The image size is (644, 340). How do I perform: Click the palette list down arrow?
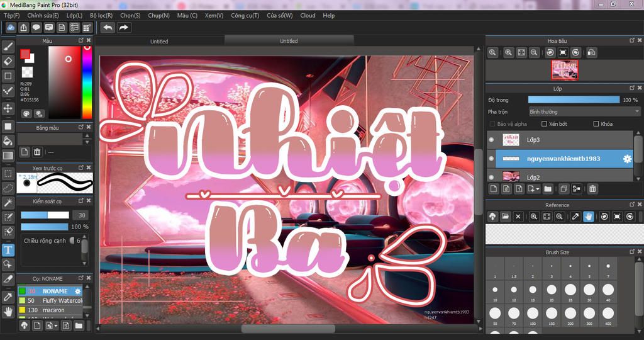(x=87, y=142)
